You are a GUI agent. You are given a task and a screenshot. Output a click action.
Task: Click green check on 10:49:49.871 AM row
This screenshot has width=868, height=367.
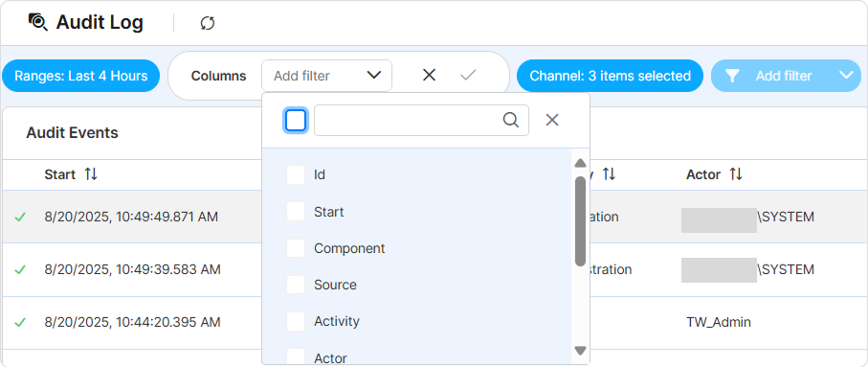click(20, 217)
